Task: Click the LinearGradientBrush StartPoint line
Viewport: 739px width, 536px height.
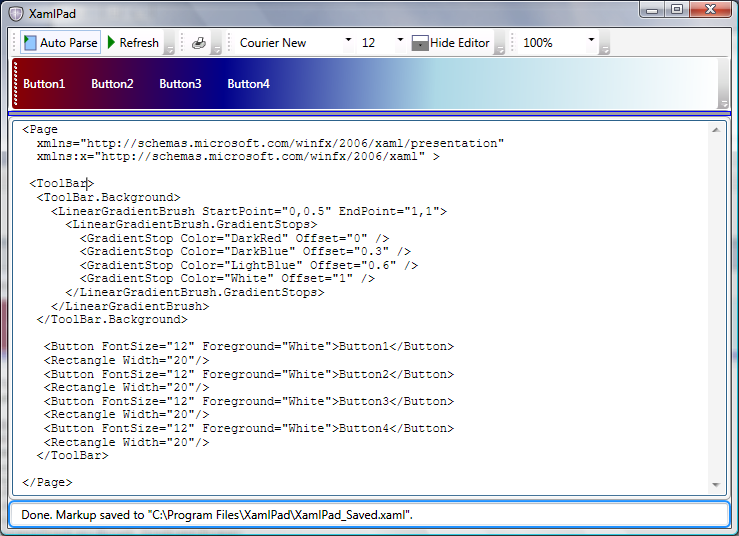Action: [249, 211]
